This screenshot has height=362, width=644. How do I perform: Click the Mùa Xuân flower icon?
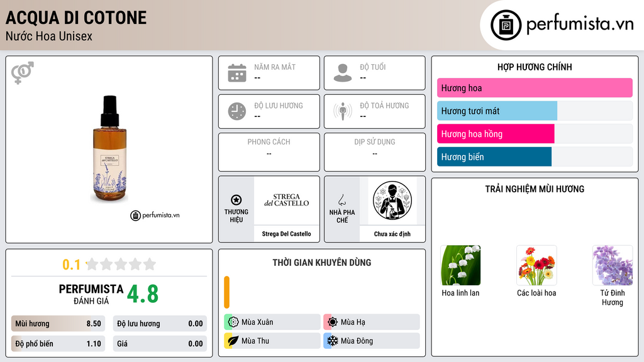click(233, 322)
